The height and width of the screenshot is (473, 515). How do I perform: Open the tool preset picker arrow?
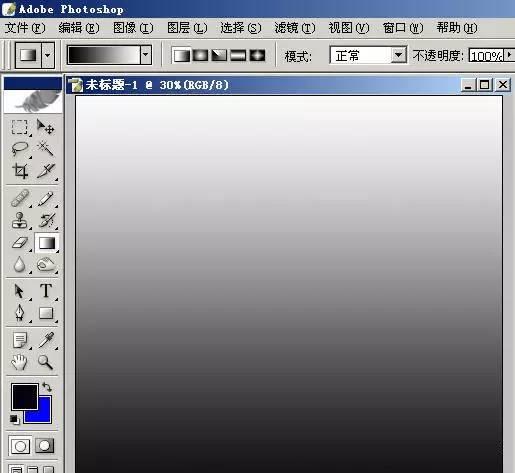tap(48, 55)
